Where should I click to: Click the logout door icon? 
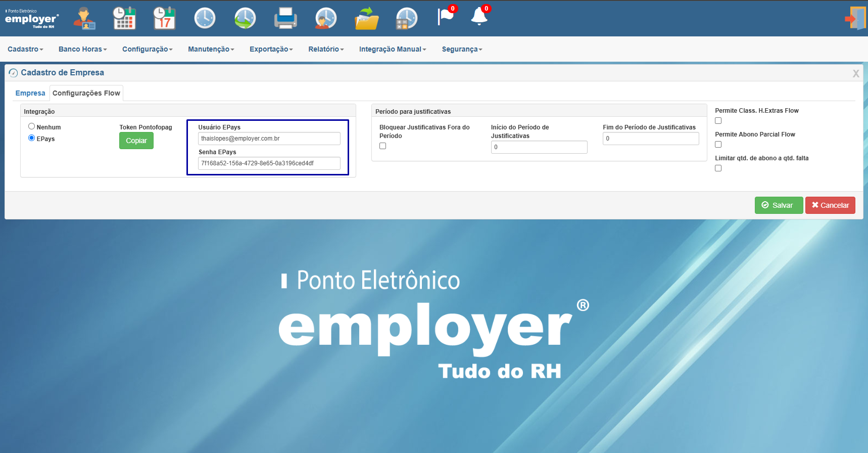[x=855, y=18]
